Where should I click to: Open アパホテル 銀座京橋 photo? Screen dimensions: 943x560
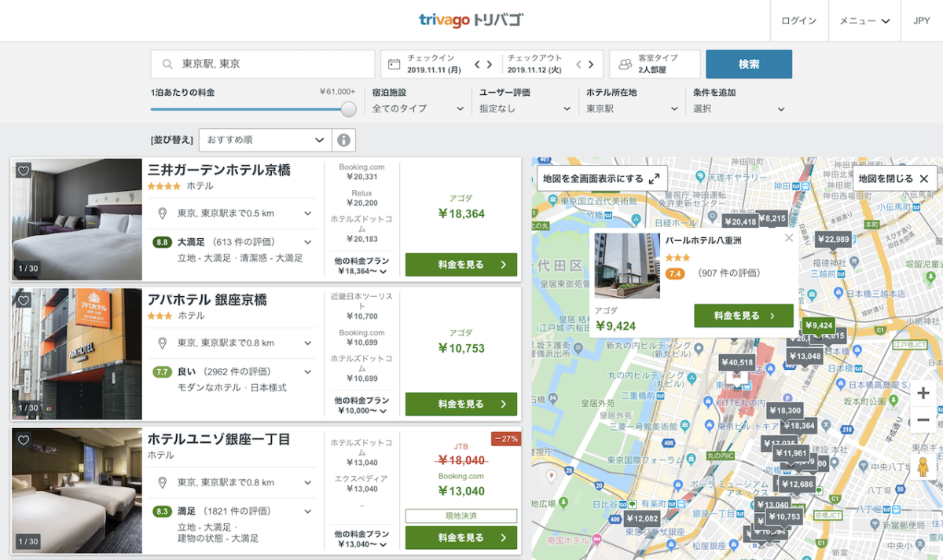click(x=77, y=353)
